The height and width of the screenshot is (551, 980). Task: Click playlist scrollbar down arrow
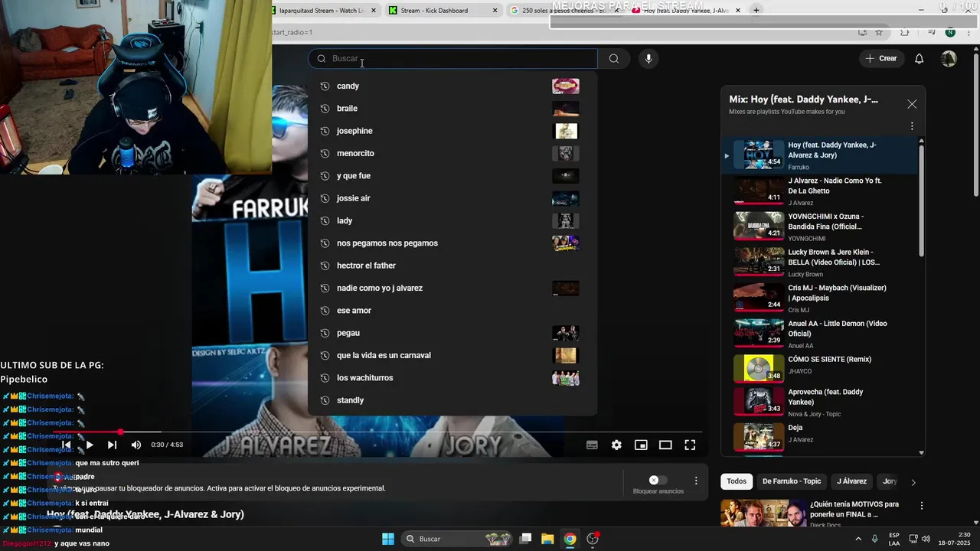[x=921, y=452]
